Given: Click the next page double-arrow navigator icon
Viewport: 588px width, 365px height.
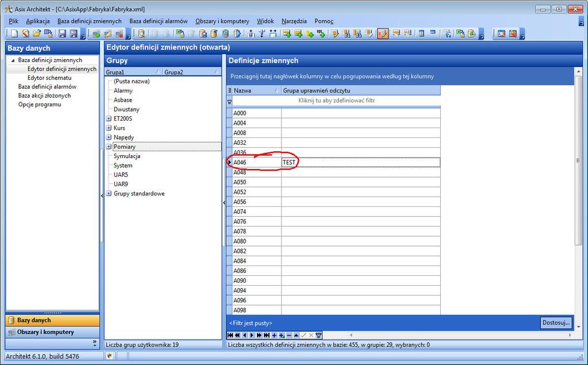Looking at the screenshot, I should pos(259,335).
